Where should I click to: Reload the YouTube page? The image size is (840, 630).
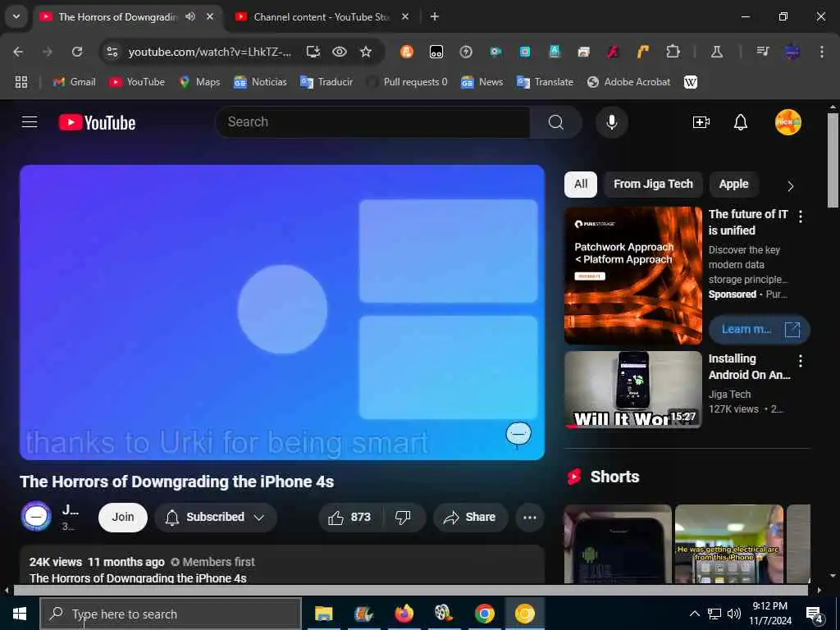point(77,52)
